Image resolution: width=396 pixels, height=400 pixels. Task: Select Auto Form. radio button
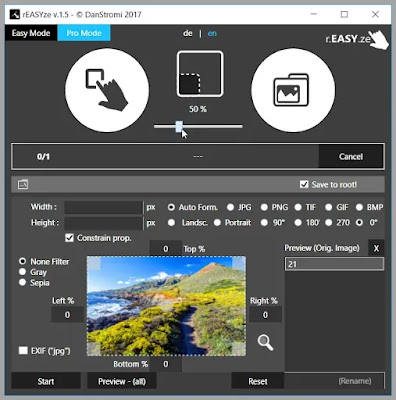click(171, 207)
